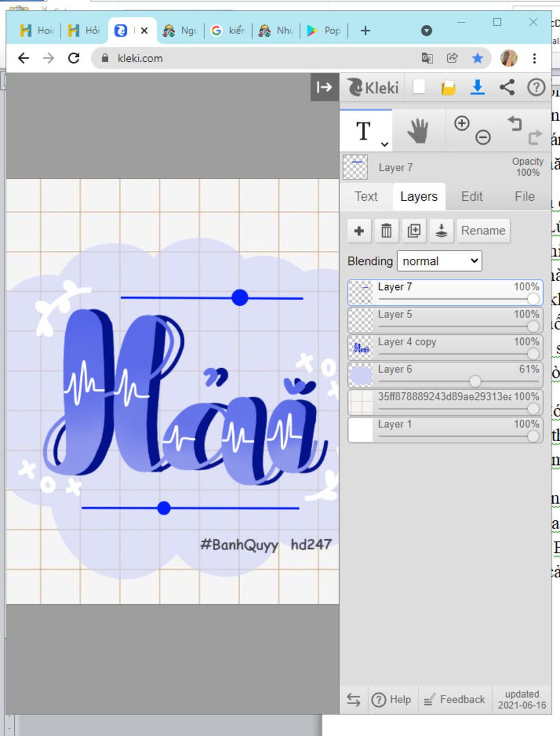
Task: Click the zoom in magnifier icon
Action: coord(462,123)
